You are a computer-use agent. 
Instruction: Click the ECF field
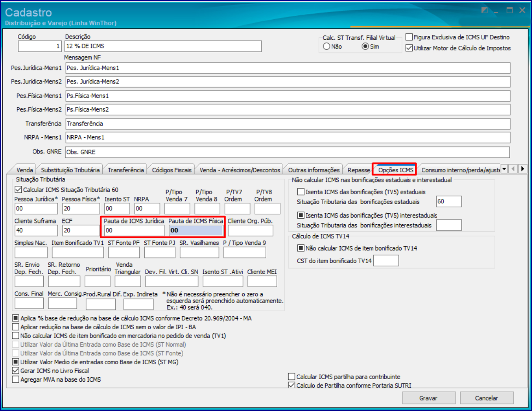tap(81, 230)
